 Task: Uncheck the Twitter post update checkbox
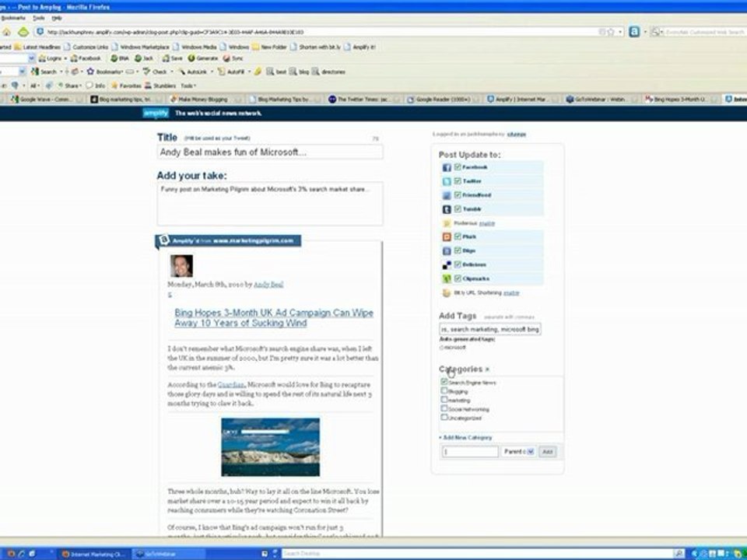[x=458, y=181]
